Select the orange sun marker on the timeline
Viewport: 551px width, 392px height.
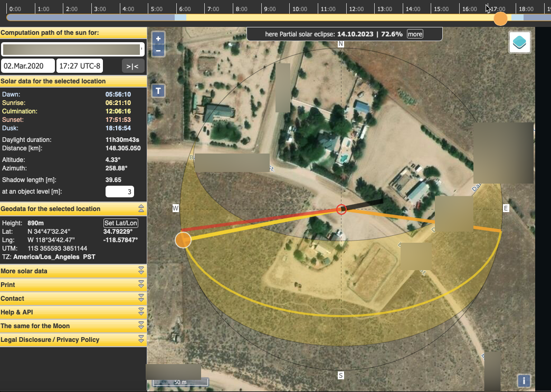click(500, 18)
